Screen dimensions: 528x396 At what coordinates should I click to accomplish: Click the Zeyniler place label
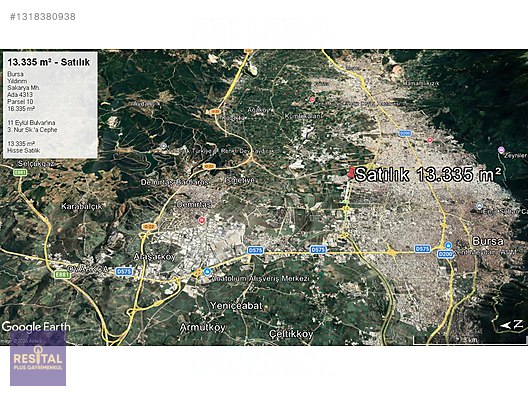coord(516,156)
